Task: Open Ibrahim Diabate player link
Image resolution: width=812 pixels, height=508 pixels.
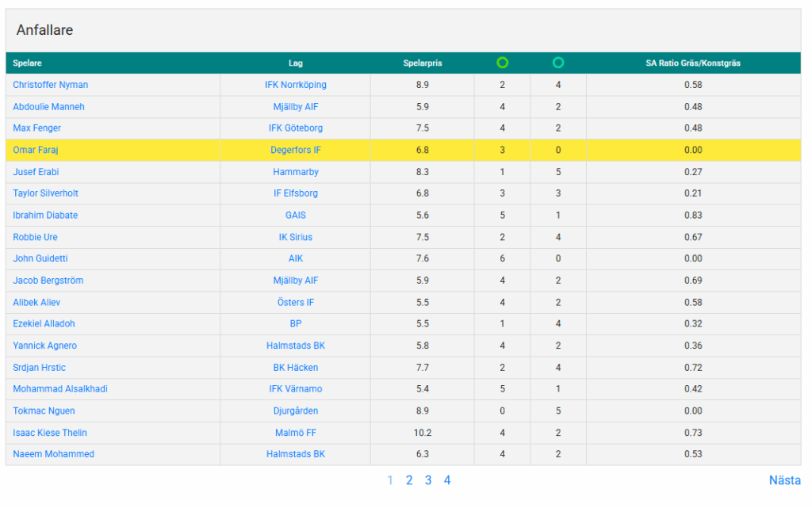Action: 45,216
